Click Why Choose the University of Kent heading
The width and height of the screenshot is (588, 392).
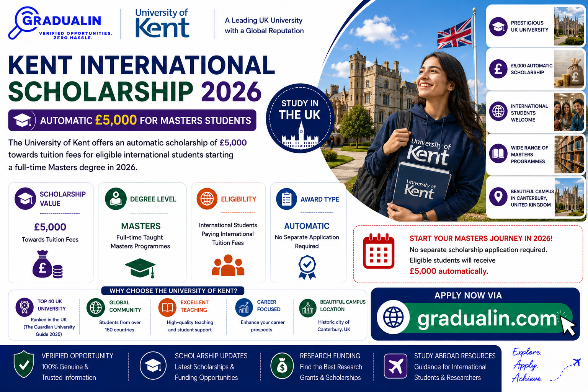pyautogui.click(x=173, y=291)
